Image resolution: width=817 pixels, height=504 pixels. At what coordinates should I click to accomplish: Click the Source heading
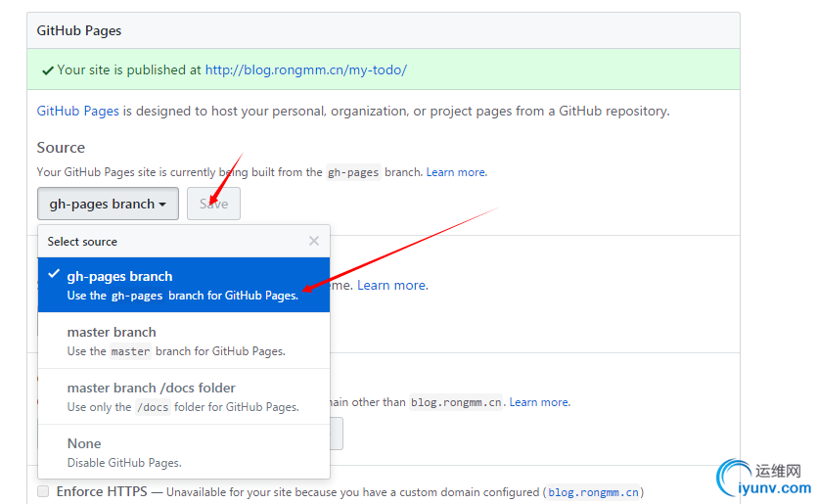tap(61, 148)
